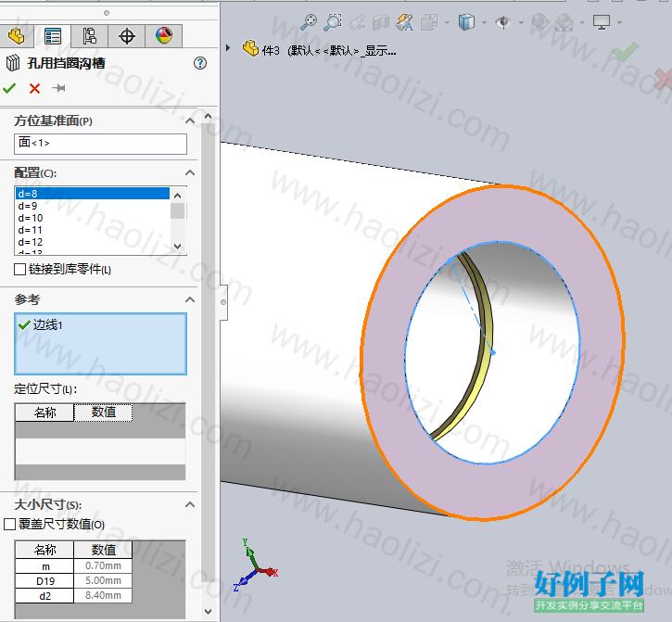Screen dimensions: 672x622
Task: Click 名称 header in 定位尺寸 table
Action: point(45,413)
